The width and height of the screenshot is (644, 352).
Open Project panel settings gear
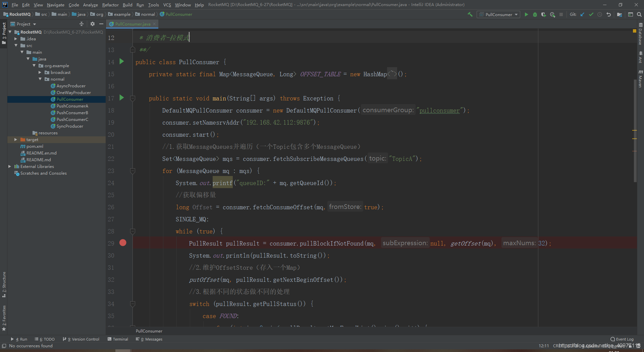tap(93, 24)
